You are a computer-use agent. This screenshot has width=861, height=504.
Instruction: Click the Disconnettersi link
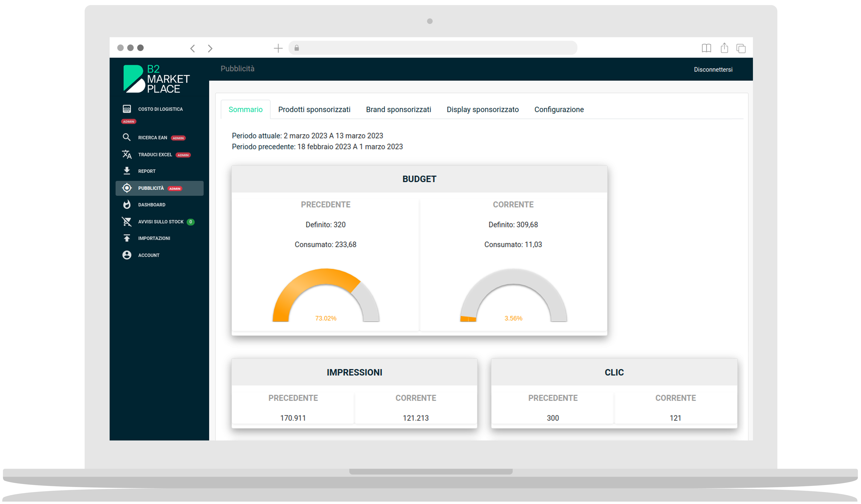pyautogui.click(x=713, y=70)
